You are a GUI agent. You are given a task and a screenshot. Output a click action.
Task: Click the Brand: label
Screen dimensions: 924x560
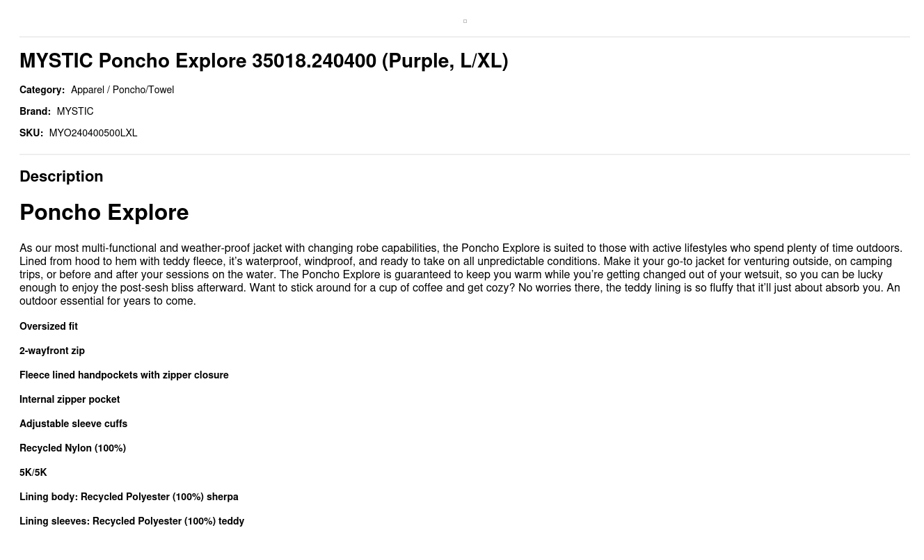[x=35, y=112]
